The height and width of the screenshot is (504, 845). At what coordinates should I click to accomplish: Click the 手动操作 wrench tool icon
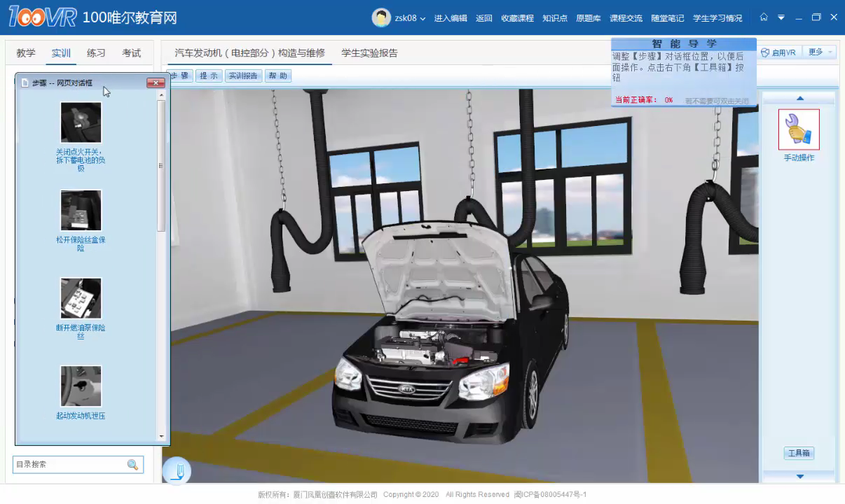coord(799,129)
